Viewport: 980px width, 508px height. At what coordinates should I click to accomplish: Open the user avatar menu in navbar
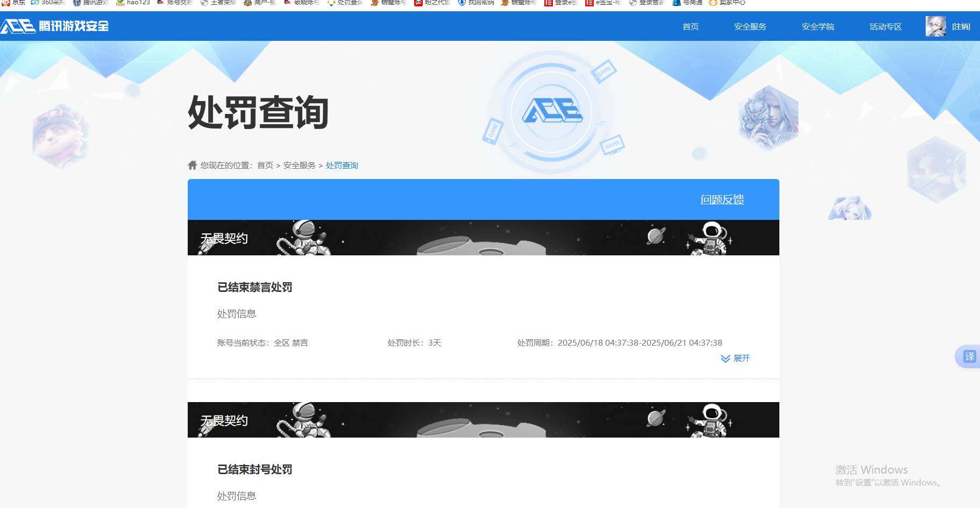pos(935,26)
